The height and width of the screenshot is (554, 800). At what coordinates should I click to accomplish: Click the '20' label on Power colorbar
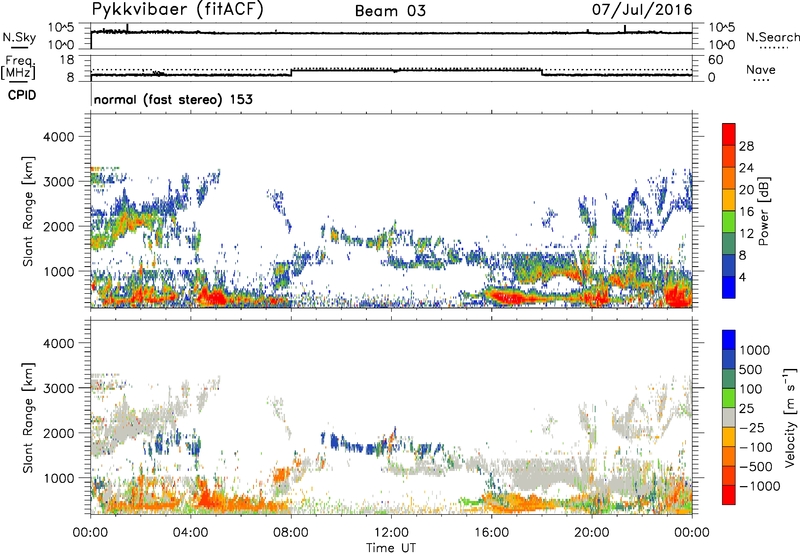746,190
